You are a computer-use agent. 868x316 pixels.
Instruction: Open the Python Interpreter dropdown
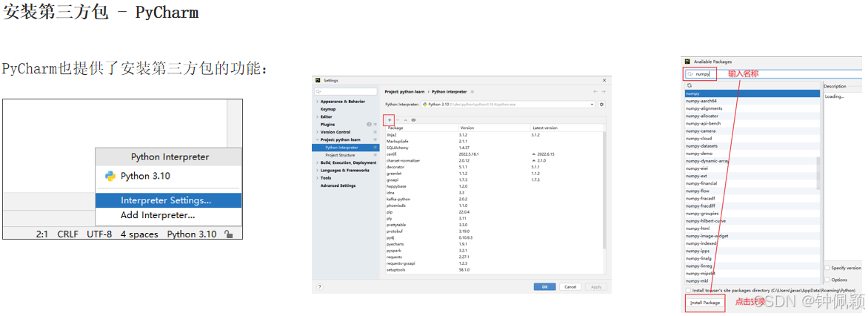(592, 105)
